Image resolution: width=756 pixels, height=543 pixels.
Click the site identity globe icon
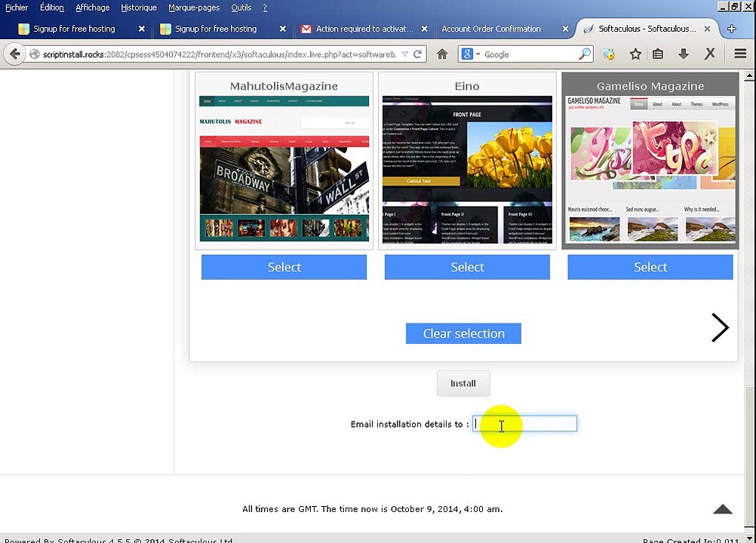[34, 54]
